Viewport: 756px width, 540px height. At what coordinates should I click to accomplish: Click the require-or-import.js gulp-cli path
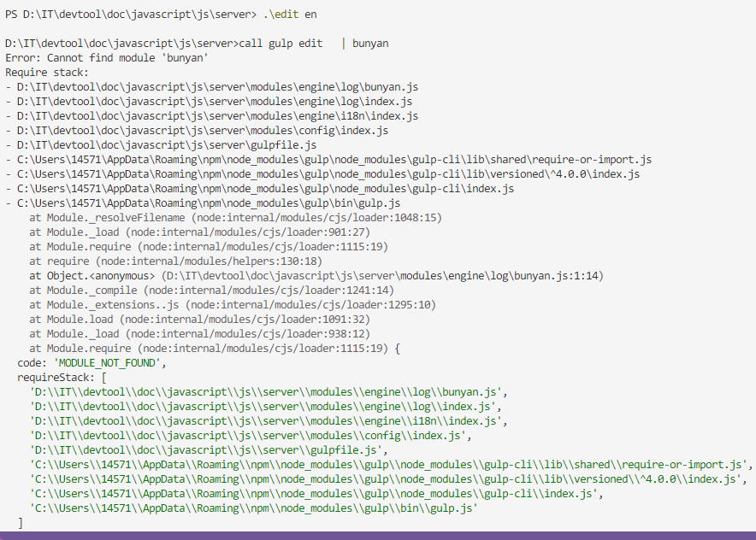click(x=328, y=159)
